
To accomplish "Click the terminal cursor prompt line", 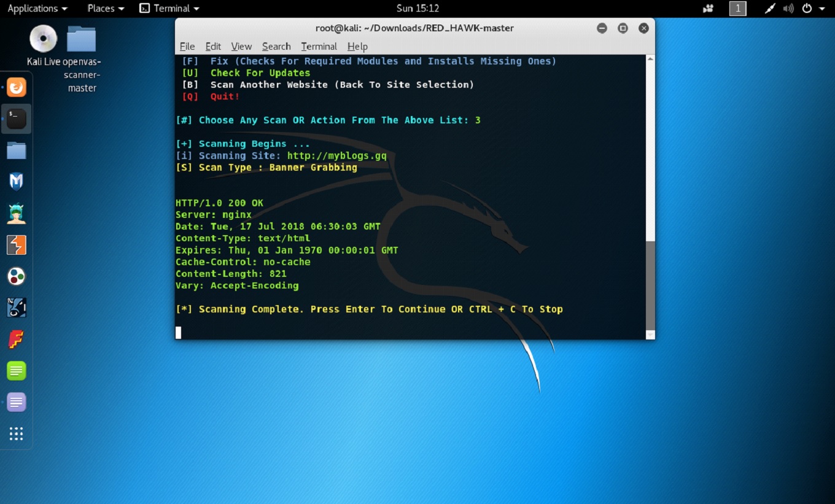I will (179, 333).
